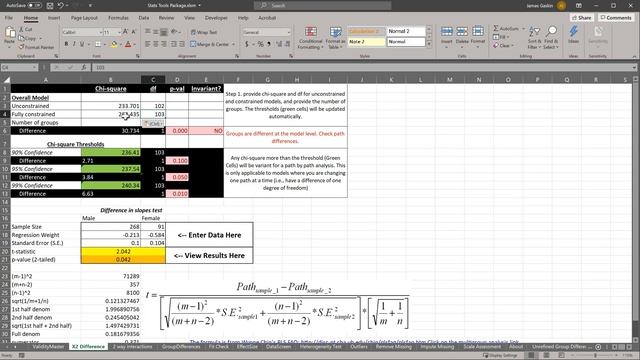
Task: Open the Data ribbon tab
Action: 144,18
